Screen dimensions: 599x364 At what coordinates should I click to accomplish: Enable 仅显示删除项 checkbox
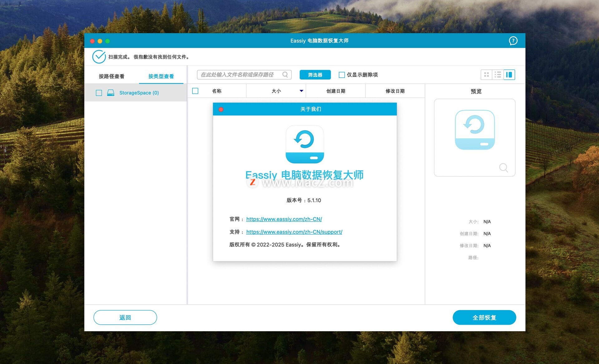coord(342,75)
